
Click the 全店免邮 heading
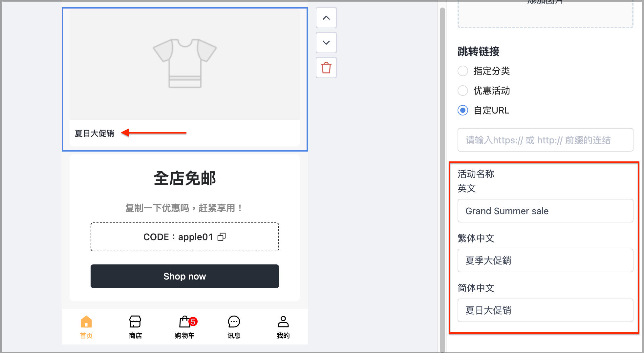click(185, 178)
